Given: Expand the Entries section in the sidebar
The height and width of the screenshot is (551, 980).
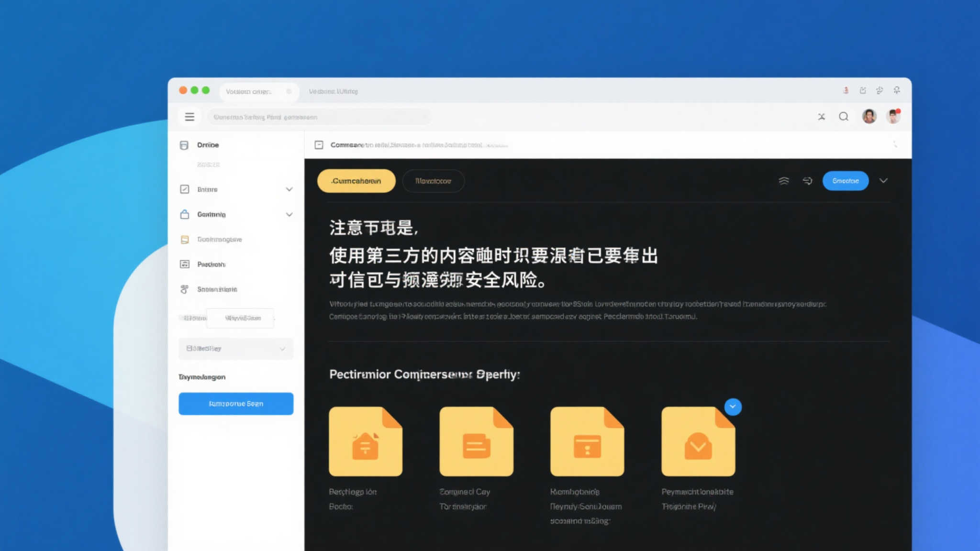Looking at the screenshot, I should (290, 189).
